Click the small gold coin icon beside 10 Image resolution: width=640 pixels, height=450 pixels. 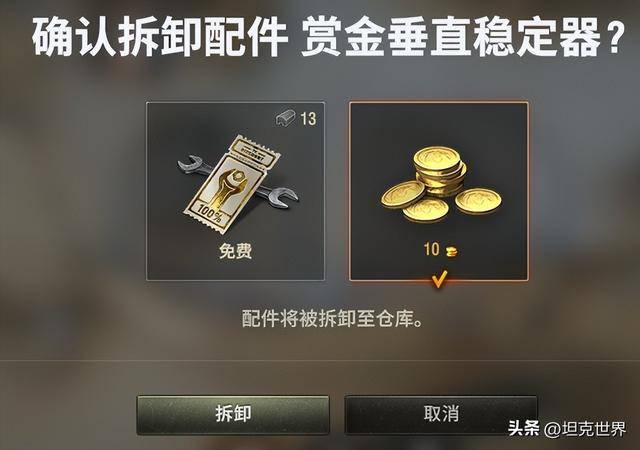click(x=451, y=251)
